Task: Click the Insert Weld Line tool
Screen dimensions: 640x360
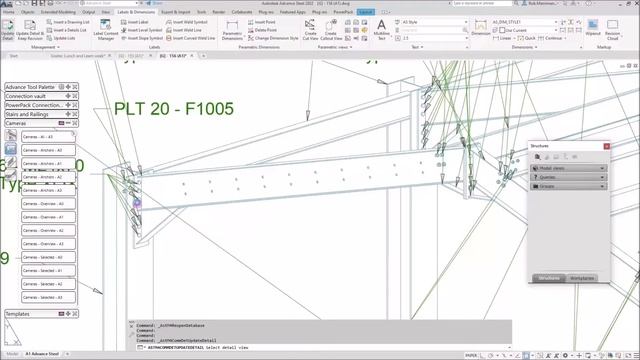Action: (x=184, y=30)
